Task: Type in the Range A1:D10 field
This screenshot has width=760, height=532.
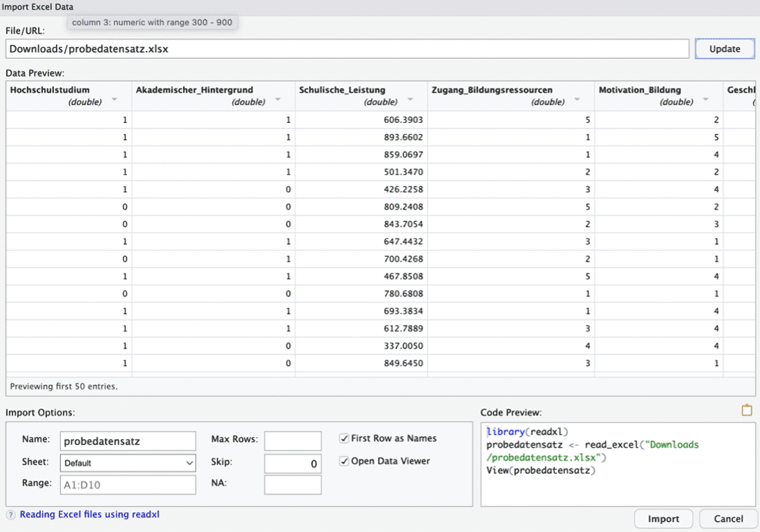Action: (127, 484)
